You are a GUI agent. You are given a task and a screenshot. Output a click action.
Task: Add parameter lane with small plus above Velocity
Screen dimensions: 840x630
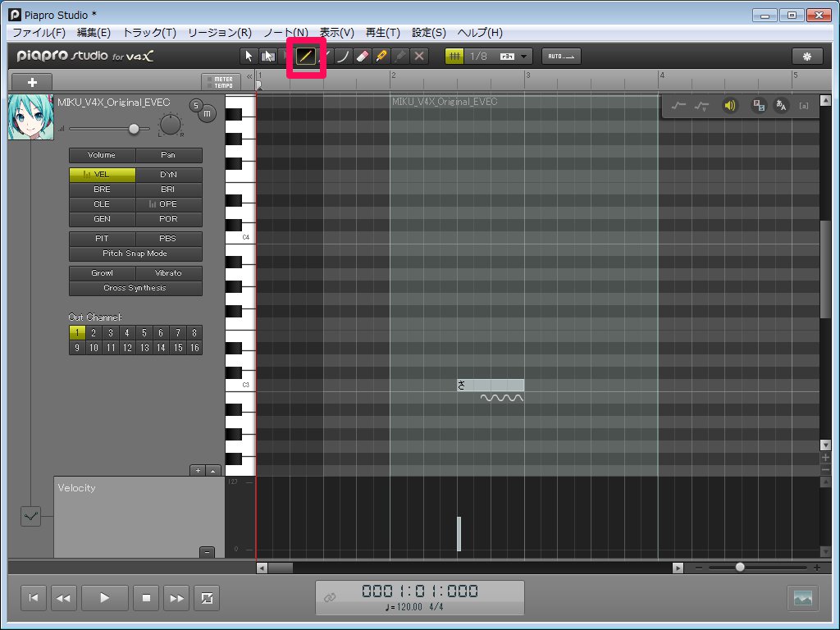(x=198, y=470)
